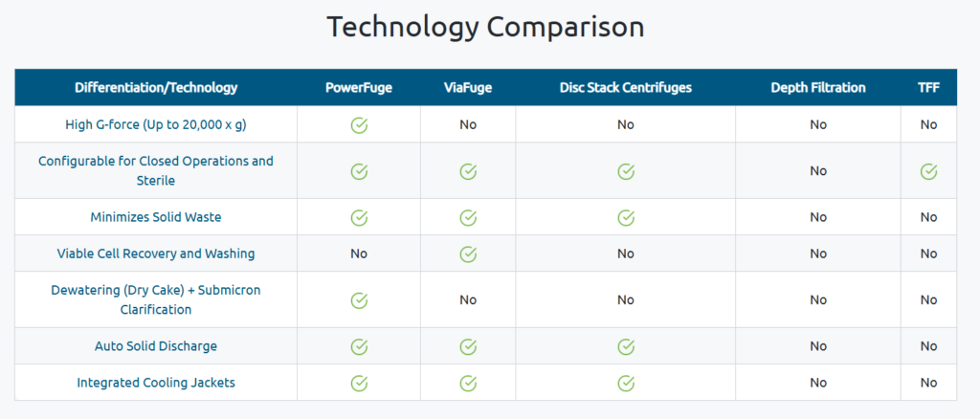Screen dimensions: 980x419
Task: Click the TFF checkmark for Closed Operations
Action: [x=928, y=171]
